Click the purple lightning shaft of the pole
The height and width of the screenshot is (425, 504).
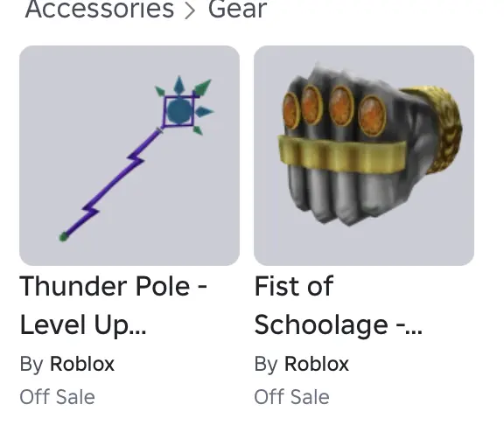click(113, 183)
